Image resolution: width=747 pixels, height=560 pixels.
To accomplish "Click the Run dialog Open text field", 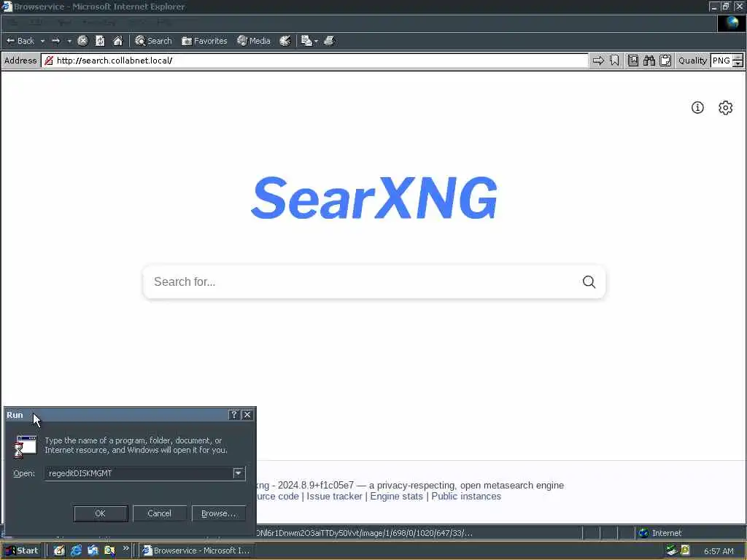I will click(x=139, y=473).
